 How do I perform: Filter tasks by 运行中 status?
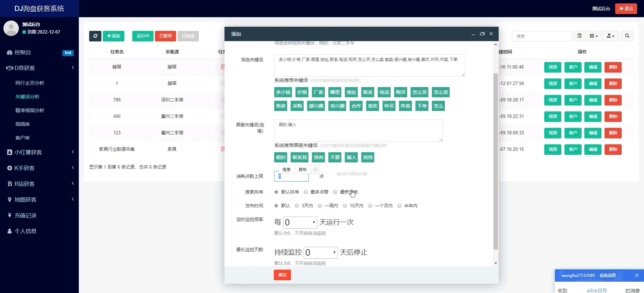click(143, 36)
